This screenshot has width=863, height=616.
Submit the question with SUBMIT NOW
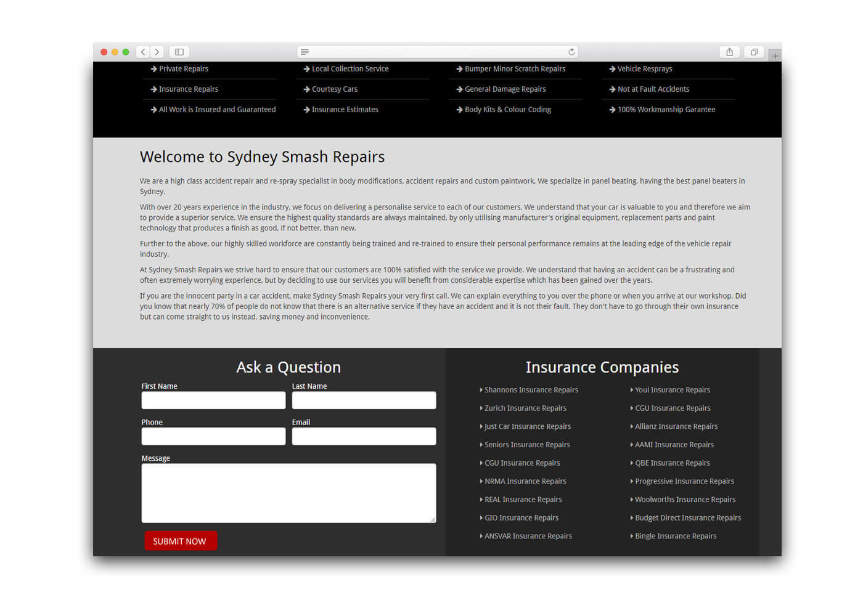coord(181,541)
